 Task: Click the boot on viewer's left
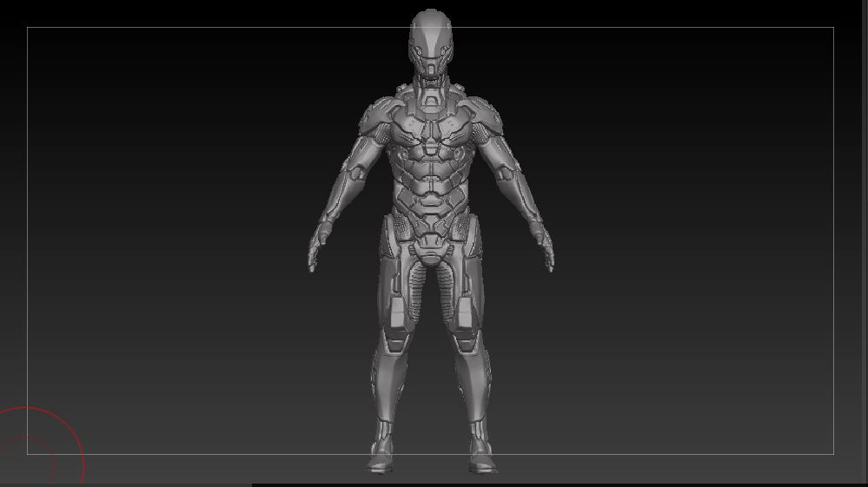pyautogui.click(x=382, y=450)
